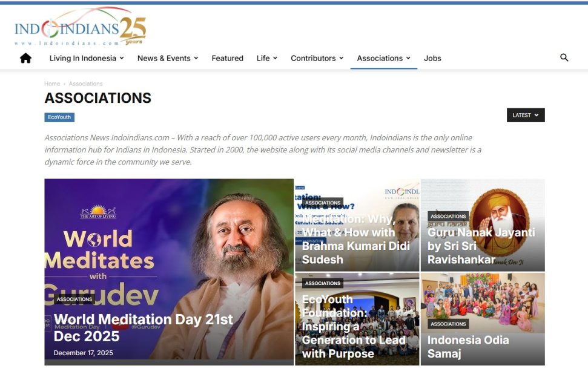Viewport: 588px width, 380px height.
Task: Click the Home breadcrumb link
Action: (x=52, y=84)
